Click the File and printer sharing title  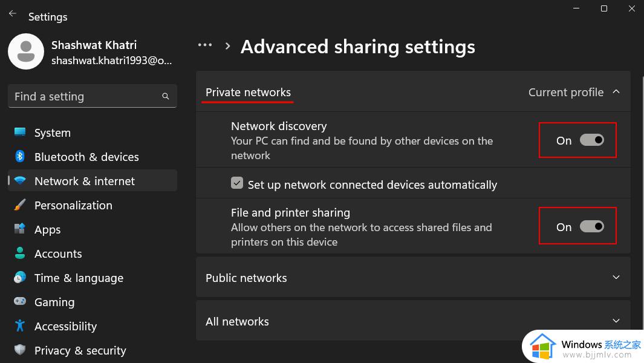coord(290,212)
